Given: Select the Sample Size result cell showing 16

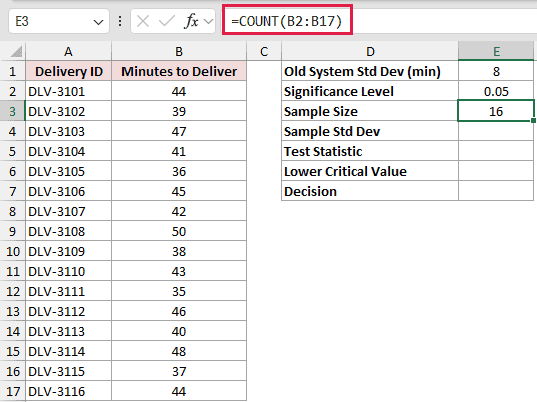Looking at the screenshot, I should click(x=496, y=111).
